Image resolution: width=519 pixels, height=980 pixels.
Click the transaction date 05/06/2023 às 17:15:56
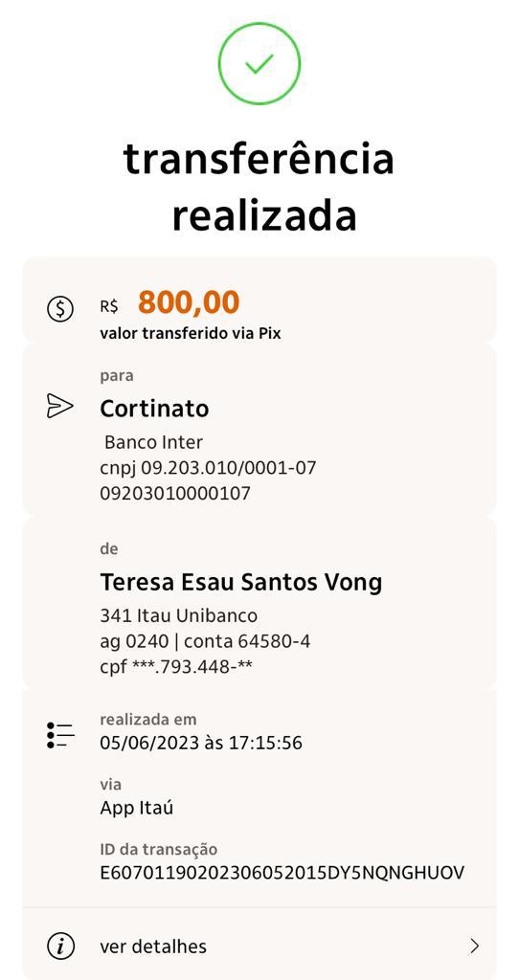pos(201,743)
